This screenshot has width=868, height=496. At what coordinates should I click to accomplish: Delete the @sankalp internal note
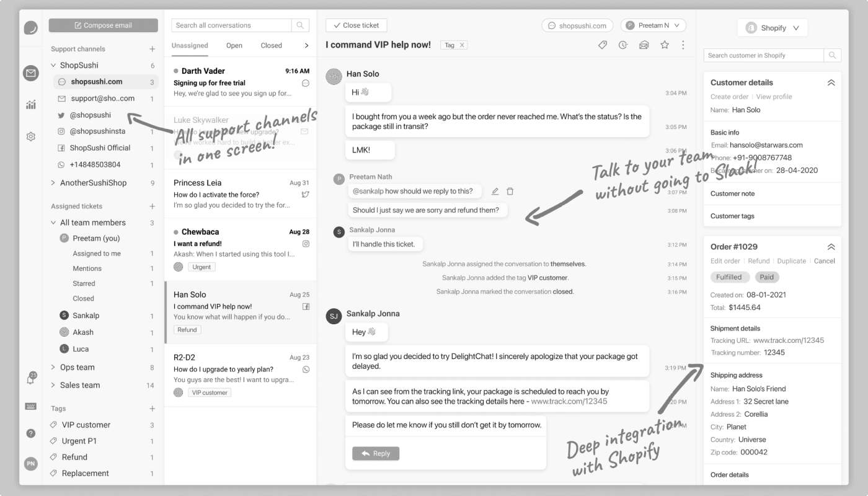point(510,192)
